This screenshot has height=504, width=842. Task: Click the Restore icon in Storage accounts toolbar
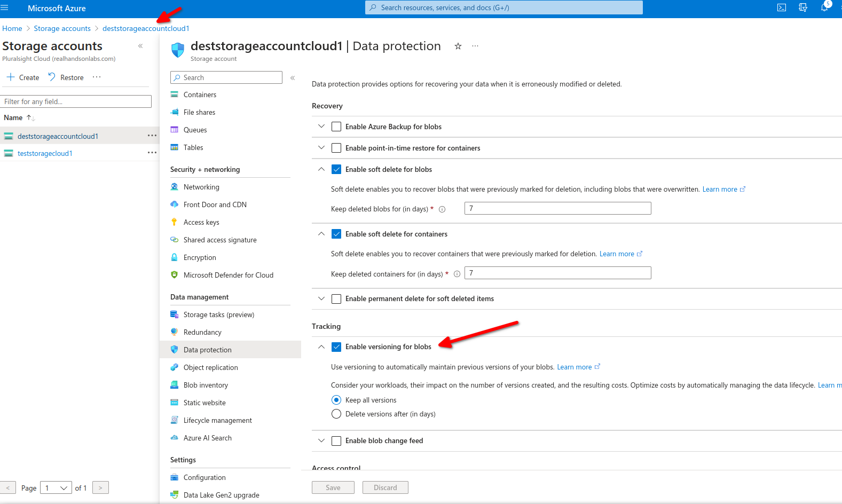52,77
